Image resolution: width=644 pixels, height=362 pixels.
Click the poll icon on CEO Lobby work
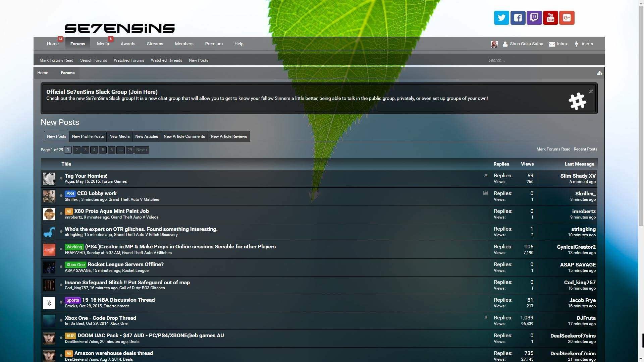point(486,193)
